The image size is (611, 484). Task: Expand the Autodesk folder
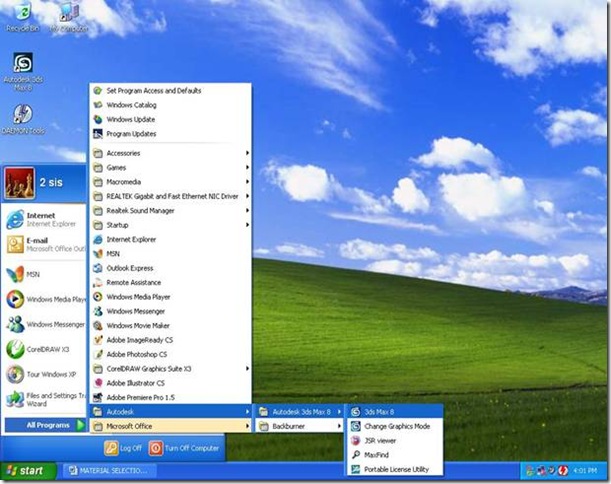coord(170,412)
